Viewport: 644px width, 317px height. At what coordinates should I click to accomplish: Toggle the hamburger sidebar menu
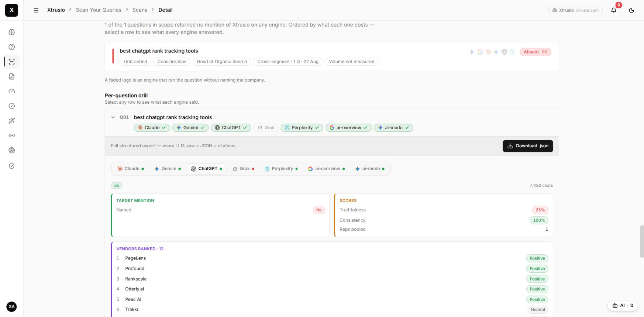36,10
